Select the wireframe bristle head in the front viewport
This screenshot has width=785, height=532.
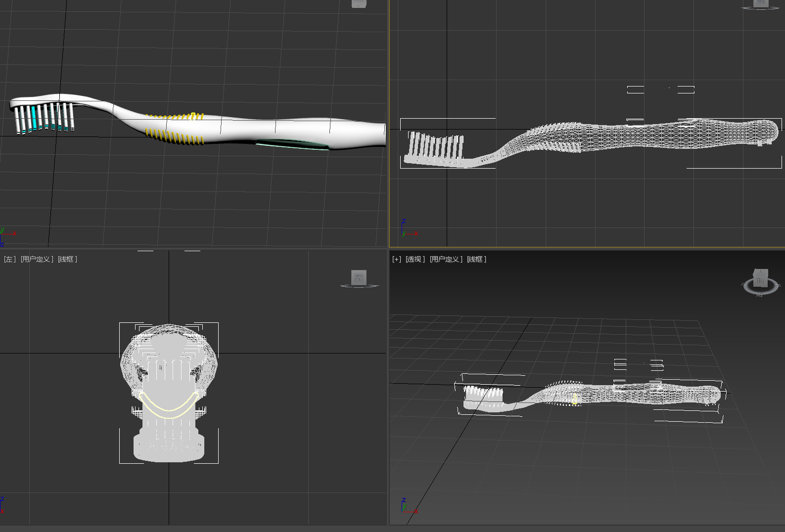[x=435, y=147]
